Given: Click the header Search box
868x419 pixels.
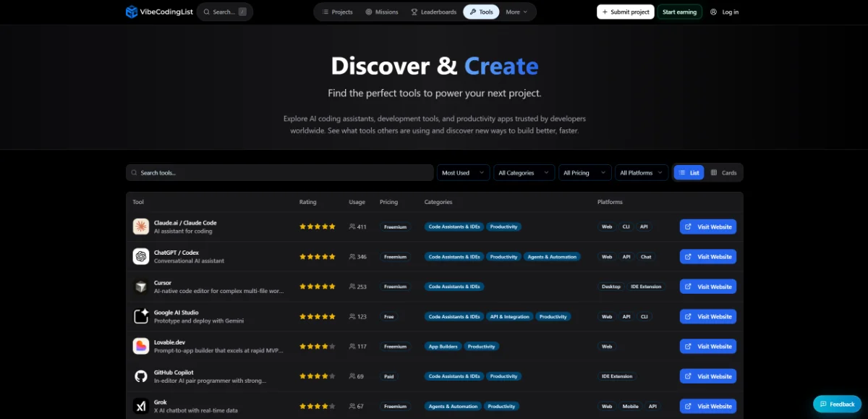Looking at the screenshot, I should (x=225, y=12).
